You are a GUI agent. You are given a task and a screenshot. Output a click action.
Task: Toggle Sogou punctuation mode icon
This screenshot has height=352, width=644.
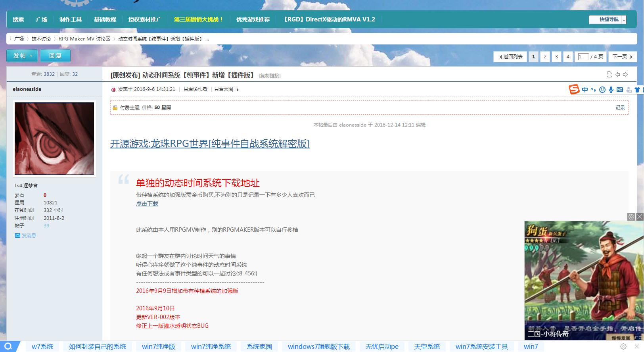tap(594, 90)
